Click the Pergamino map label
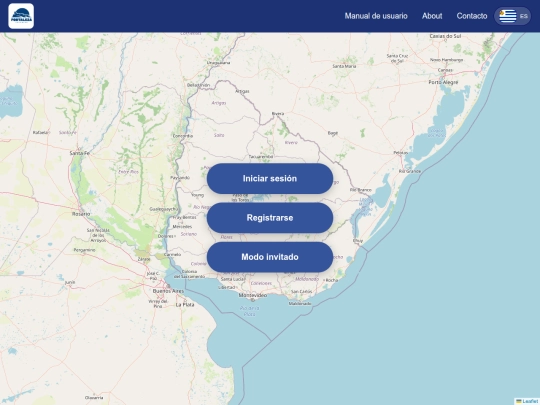The width and height of the screenshot is (540, 405). point(84,250)
